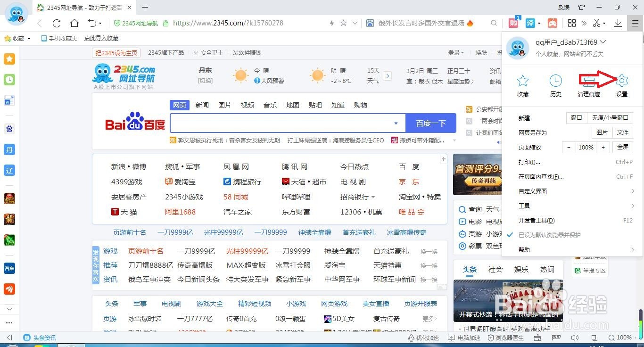Open the 登录 dropdown at page top
The width and height of the screenshot is (644, 347).
[x=456, y=52]
